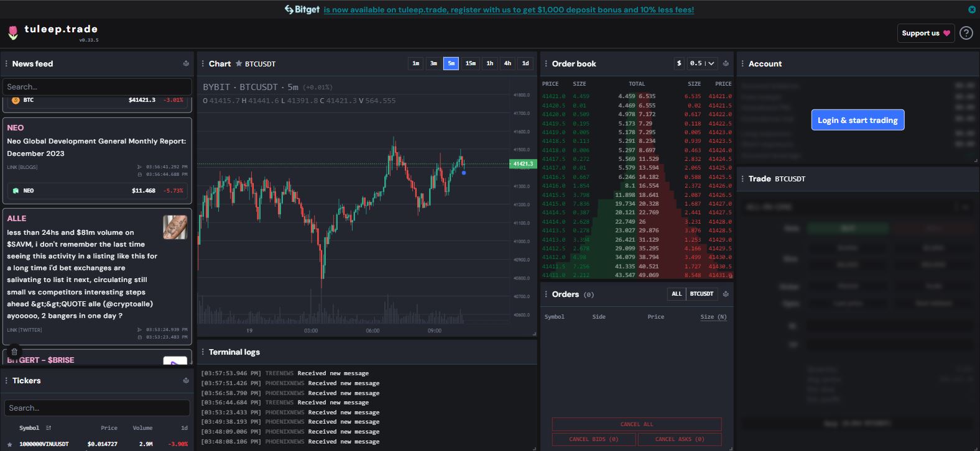Click the Price column header in Tickers

coord(109,427)
